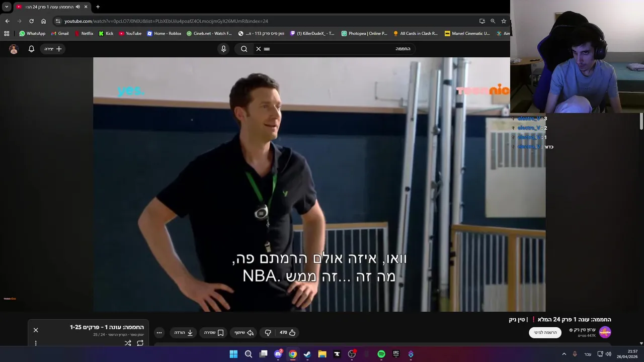Open the WhatsApp bookmark

tap(32, 34)
